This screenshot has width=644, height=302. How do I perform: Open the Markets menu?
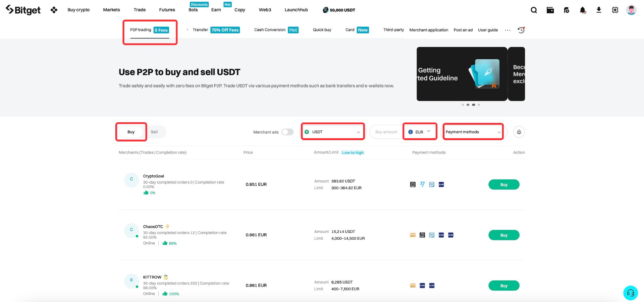pos(111,10)
